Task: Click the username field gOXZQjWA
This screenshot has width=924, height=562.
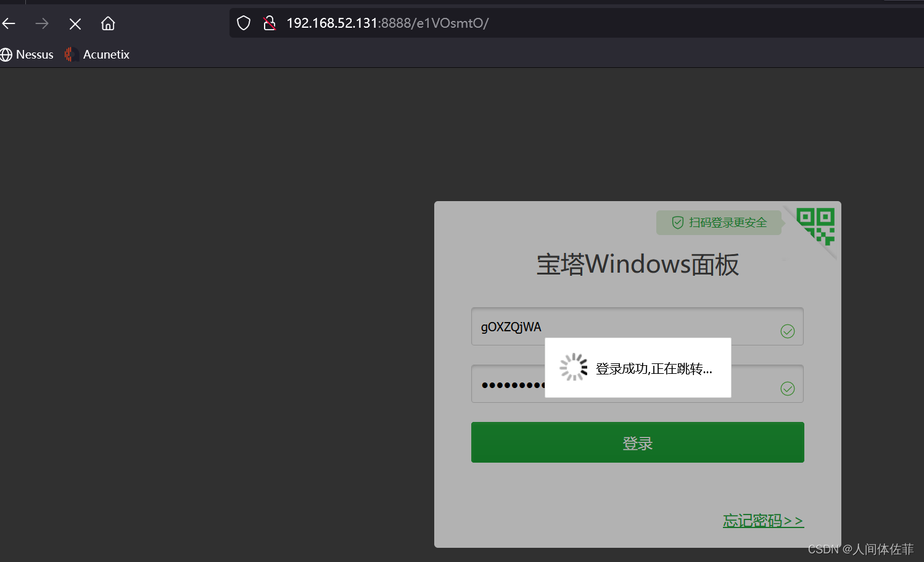Action: click(637, 326)
